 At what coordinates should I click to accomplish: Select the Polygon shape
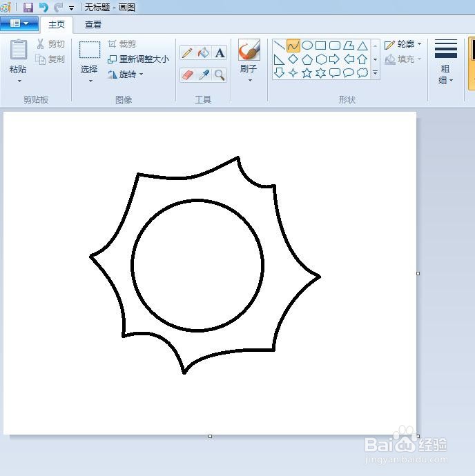pyautogui.click(x=349, y=46)
